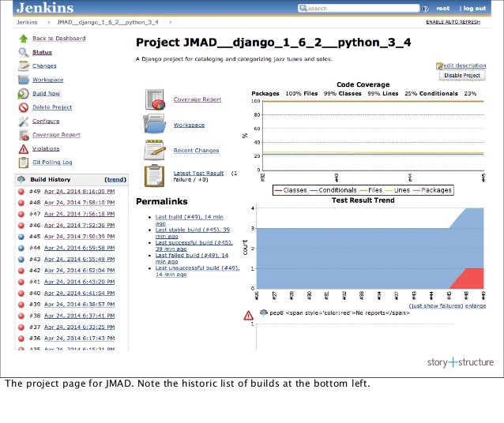Expand breadcrumb arrow after Jenkins
Viewport: 504px width, 423px height.
point(49,22)
